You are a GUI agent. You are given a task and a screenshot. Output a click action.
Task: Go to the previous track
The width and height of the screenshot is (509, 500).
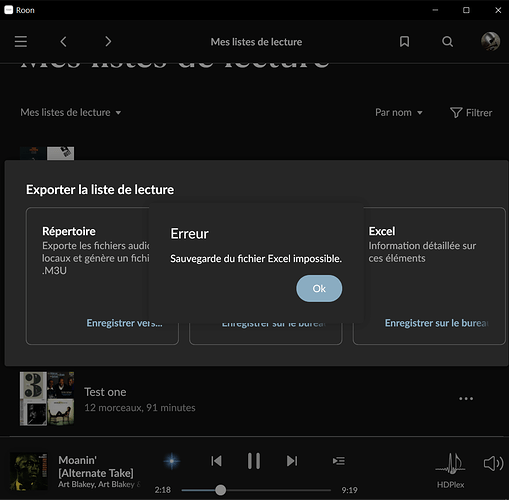[x=216, y=461]
